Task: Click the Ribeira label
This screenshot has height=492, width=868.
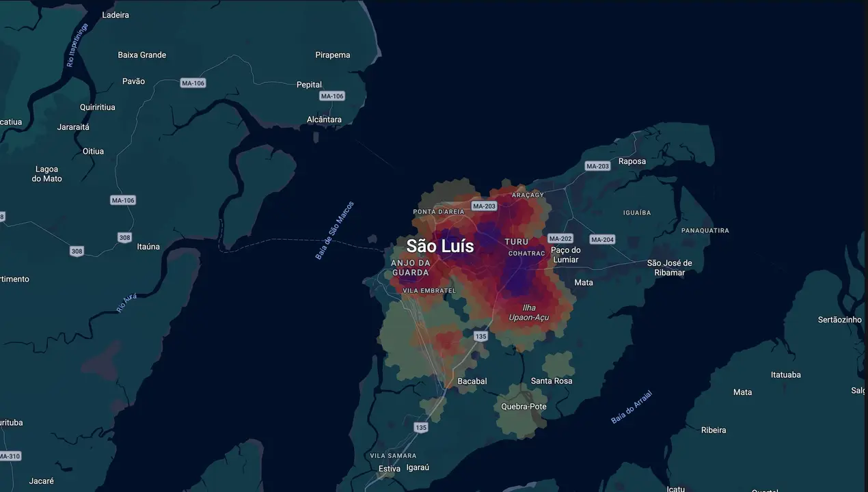Action: 714,430
